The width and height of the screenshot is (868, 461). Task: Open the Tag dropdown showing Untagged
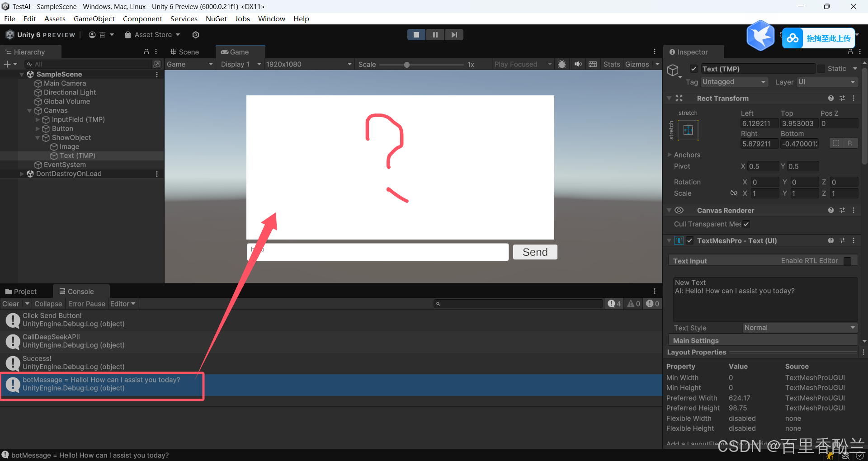point(734,82)
